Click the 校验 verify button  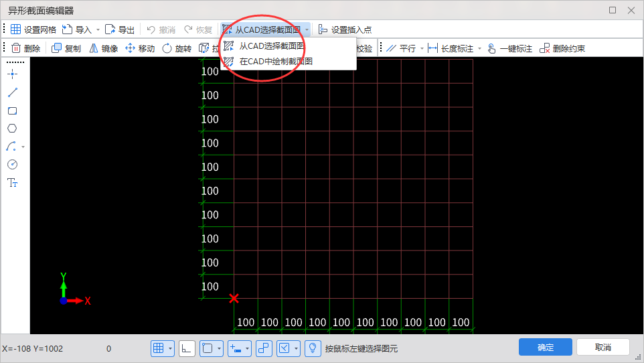click(364, 48)
